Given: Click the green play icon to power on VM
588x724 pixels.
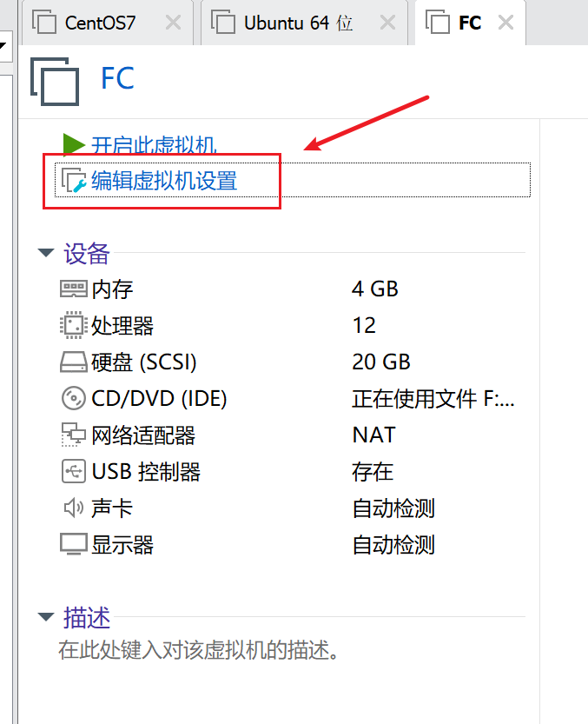Looking at the screenshot, I should 74,144.
